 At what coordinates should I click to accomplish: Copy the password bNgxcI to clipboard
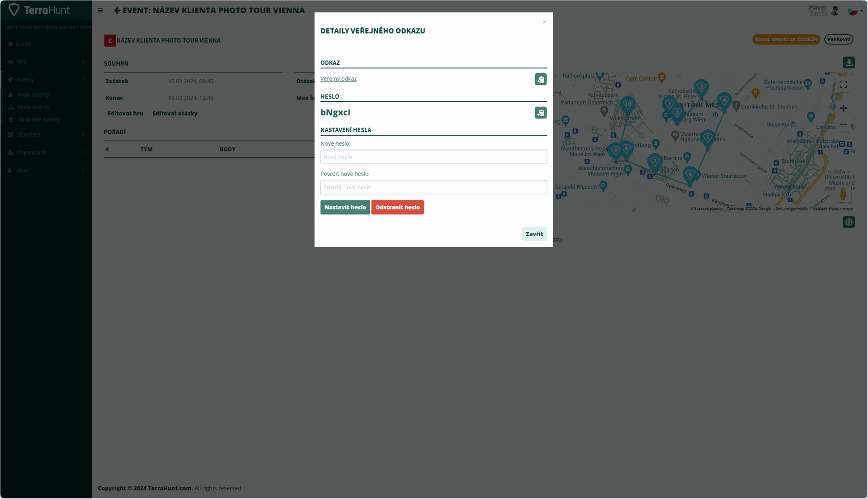[540, 113]
